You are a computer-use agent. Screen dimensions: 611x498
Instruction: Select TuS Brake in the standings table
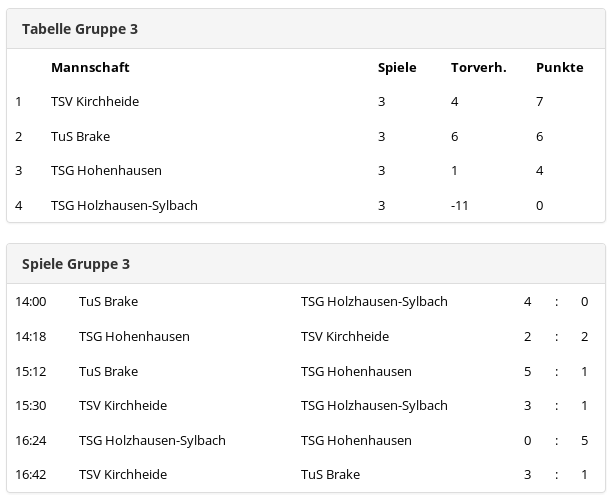(81, 137)
